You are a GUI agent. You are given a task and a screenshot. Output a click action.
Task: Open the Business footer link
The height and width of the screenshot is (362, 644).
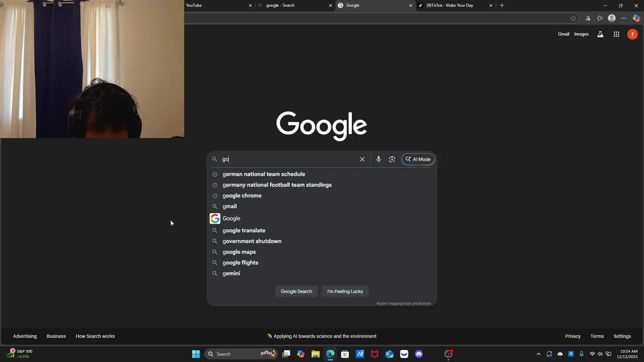pyautogui.click(x=56, y=336)
